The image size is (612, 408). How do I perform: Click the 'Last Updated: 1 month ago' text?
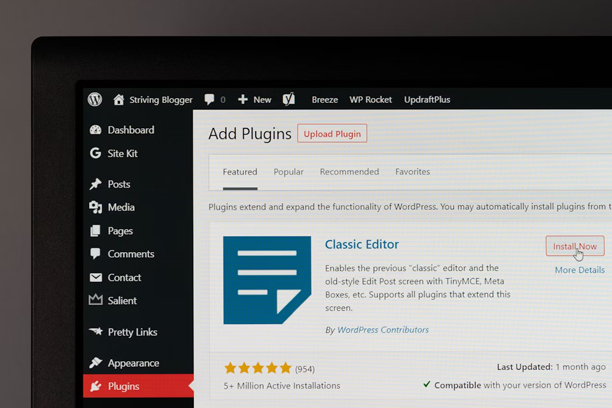coord(551,367)
